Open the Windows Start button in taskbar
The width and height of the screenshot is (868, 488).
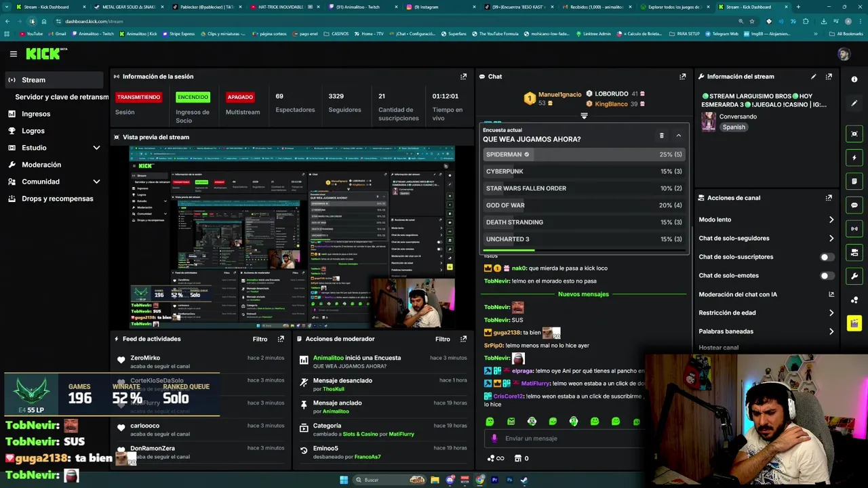344,480
